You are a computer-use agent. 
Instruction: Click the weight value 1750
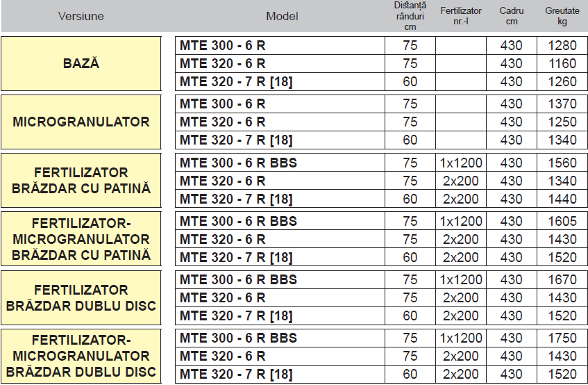point(562,338)
